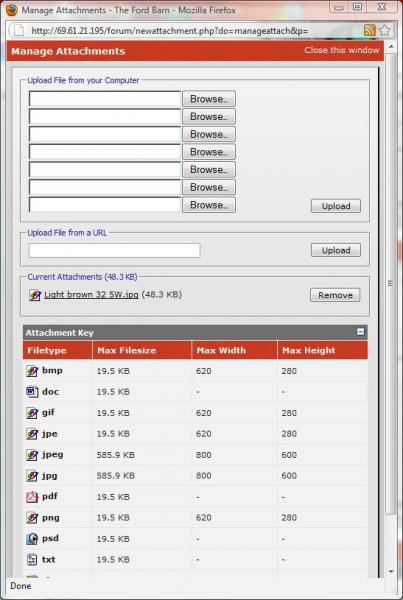Screen dimensions: 403x600
Task: Collapse the Attachment Key section
Action: click(x=361, y=332)
